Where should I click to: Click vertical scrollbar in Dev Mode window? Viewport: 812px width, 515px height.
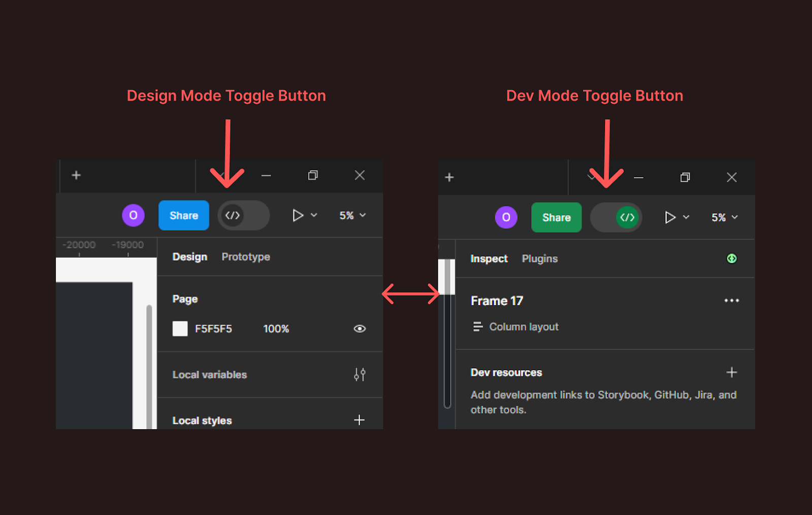447,350
